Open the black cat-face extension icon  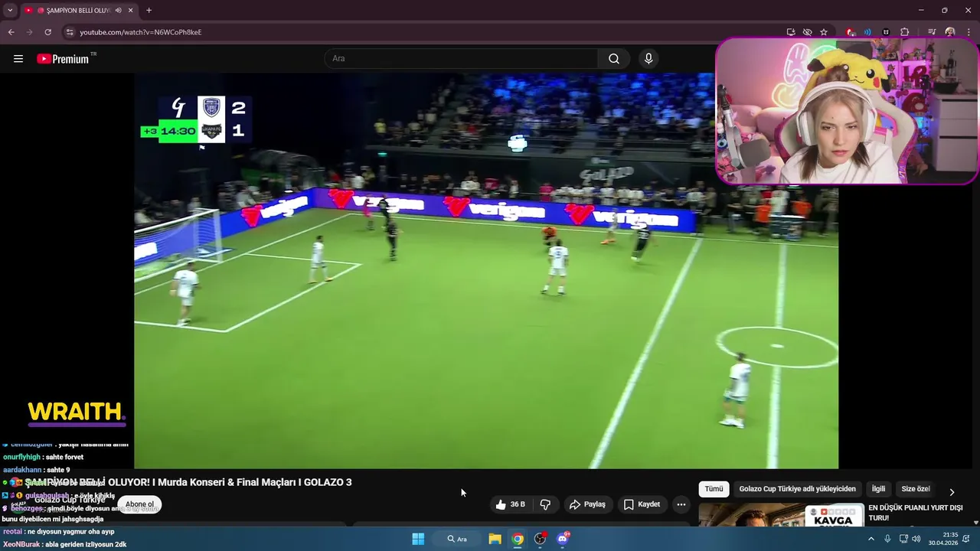[886, 32]
